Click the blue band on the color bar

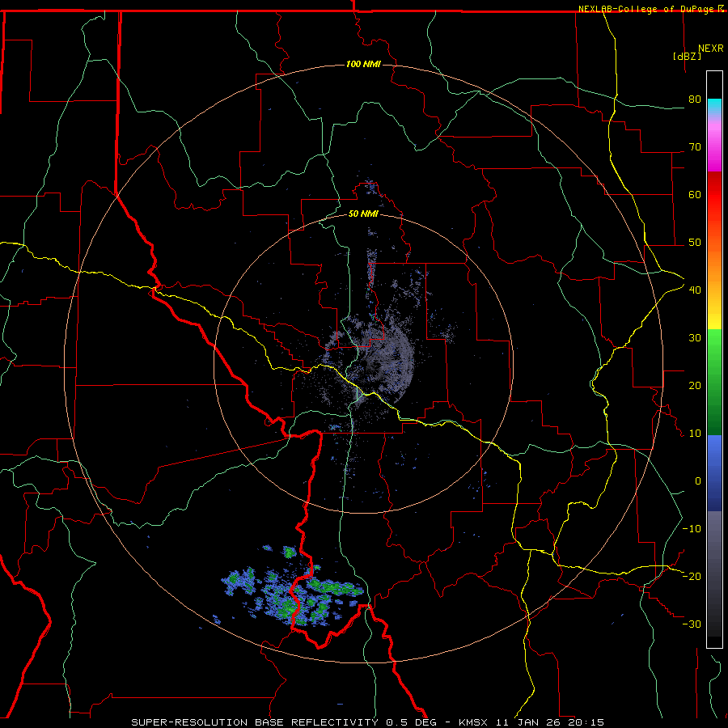click(714, 473)
